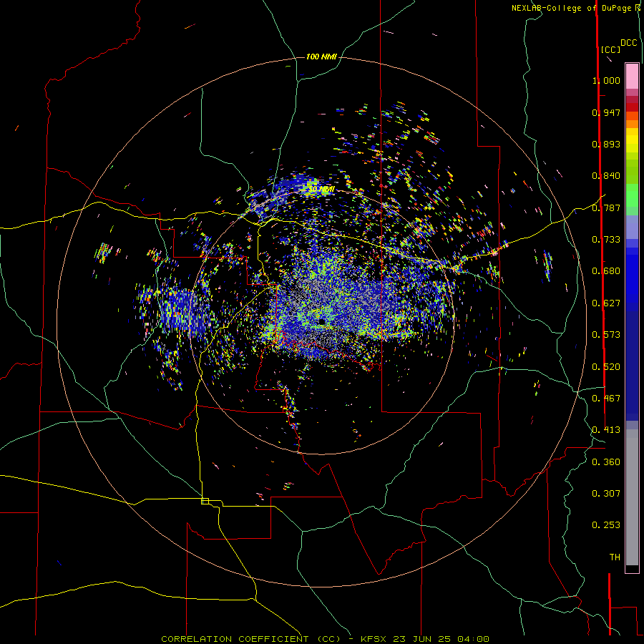Pick the pink swatch atop the color bar
Viewport: 644px width, 644px height.
click(x=632, y=77)
